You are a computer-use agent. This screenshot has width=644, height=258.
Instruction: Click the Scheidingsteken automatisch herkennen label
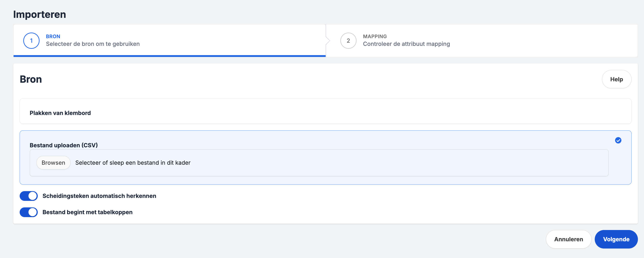(x=99, y=196)
